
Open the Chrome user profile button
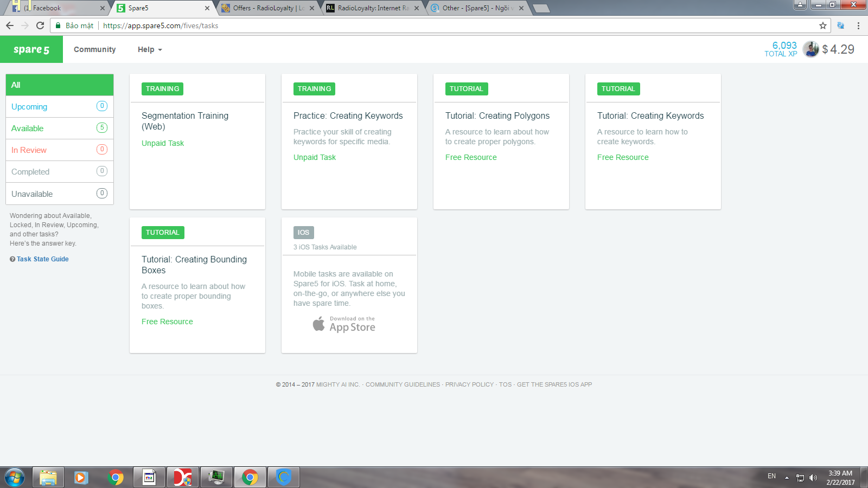[x=800, y=5]
